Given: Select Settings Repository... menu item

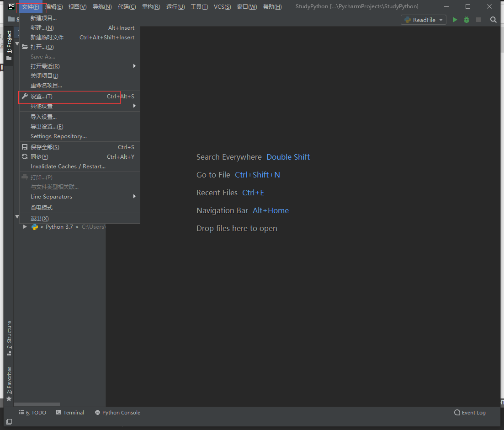Looking at the screenshot, I should coord(80,136).
